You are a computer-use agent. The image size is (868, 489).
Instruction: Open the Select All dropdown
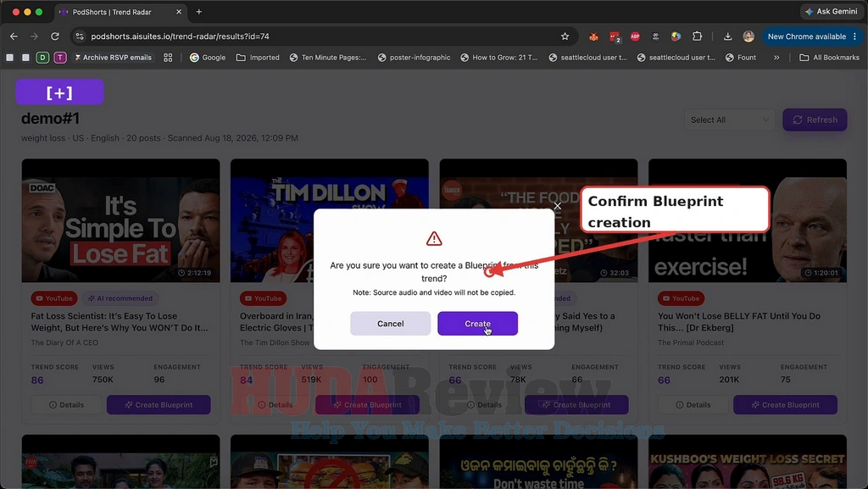(x=730, y=120)
